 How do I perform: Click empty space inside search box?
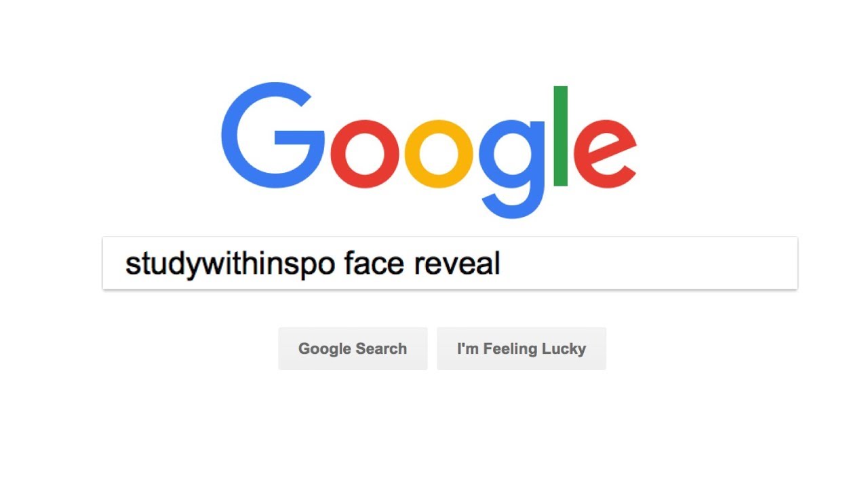(x=648, y=263)
